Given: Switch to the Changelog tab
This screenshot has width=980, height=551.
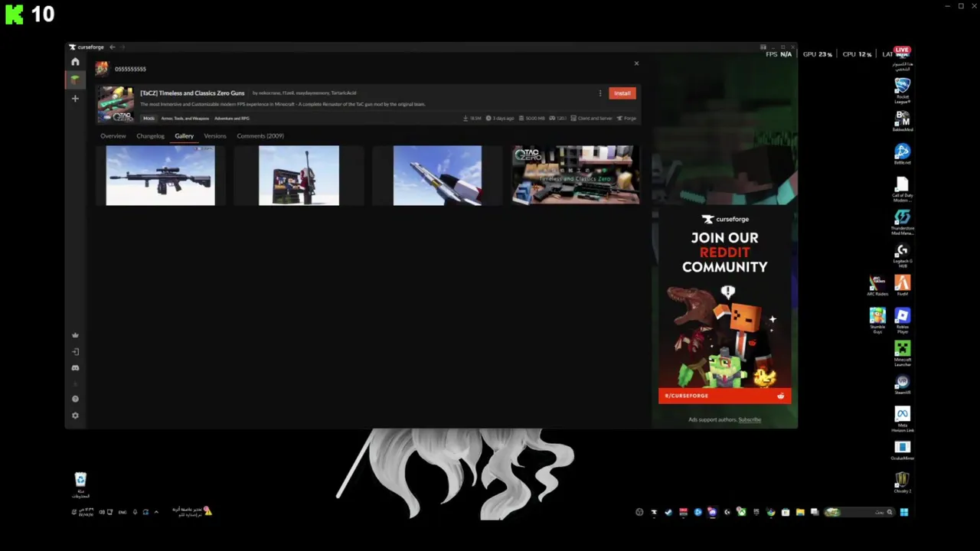Looking at the screenshot, I should [150, 135].
